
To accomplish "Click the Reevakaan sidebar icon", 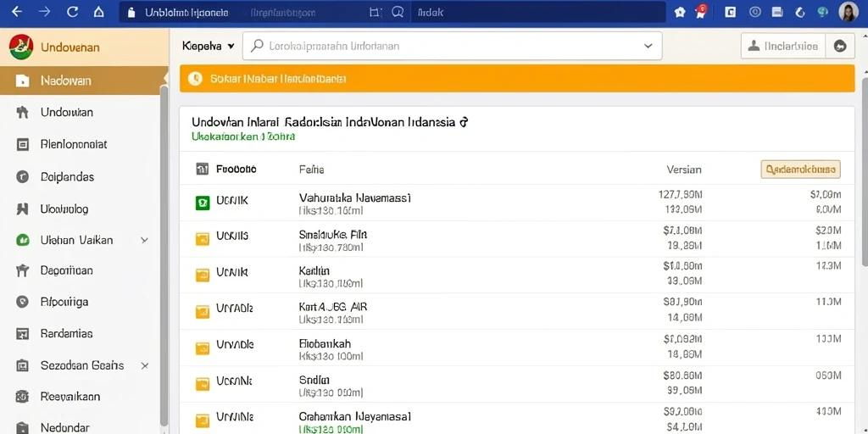I will pos(23,397).
